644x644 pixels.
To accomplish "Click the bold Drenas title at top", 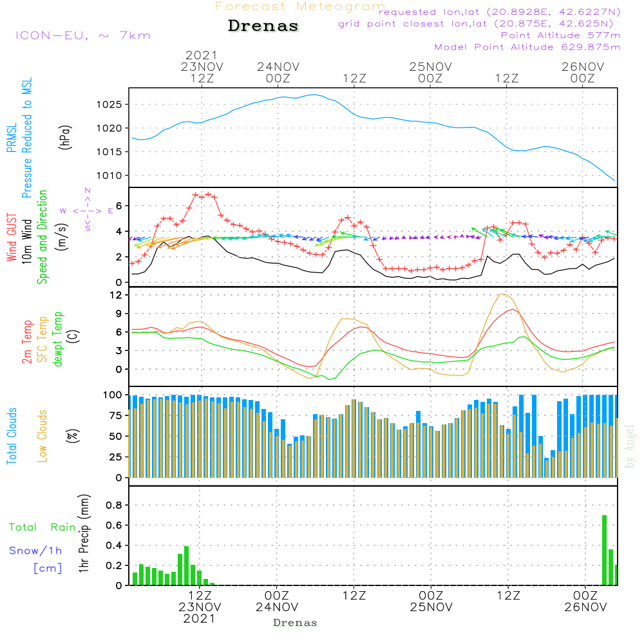I will (x=263, y=26).
